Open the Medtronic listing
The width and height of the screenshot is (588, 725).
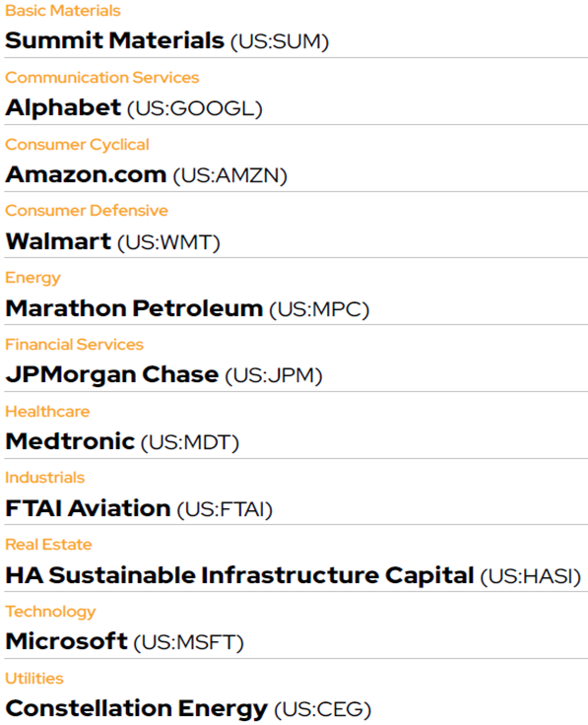coord(70,441)
